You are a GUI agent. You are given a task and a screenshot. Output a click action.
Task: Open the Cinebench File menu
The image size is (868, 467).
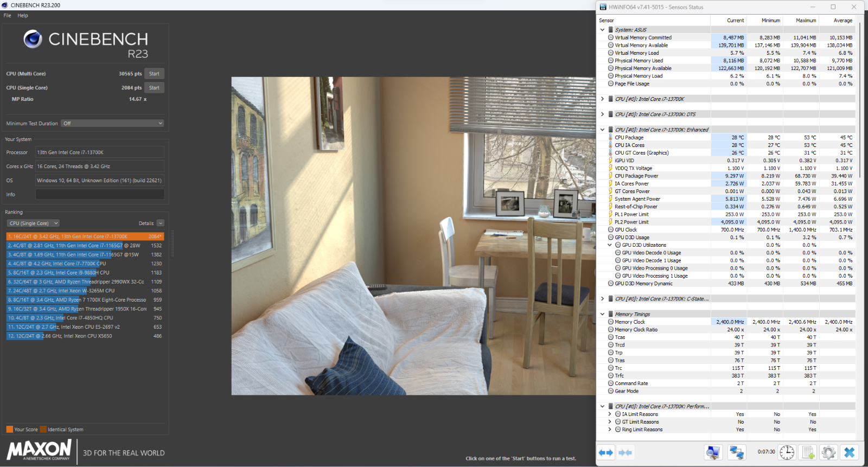7,15
